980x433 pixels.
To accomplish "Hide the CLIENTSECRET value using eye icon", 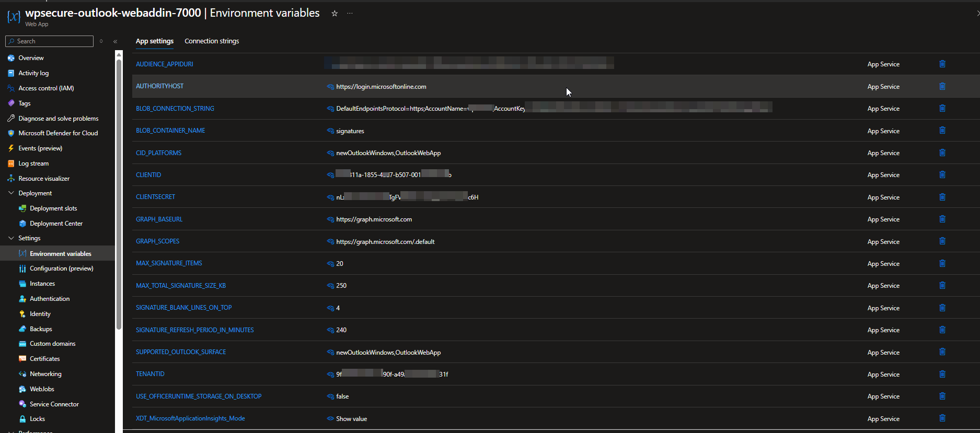I will tap(330, 197).
